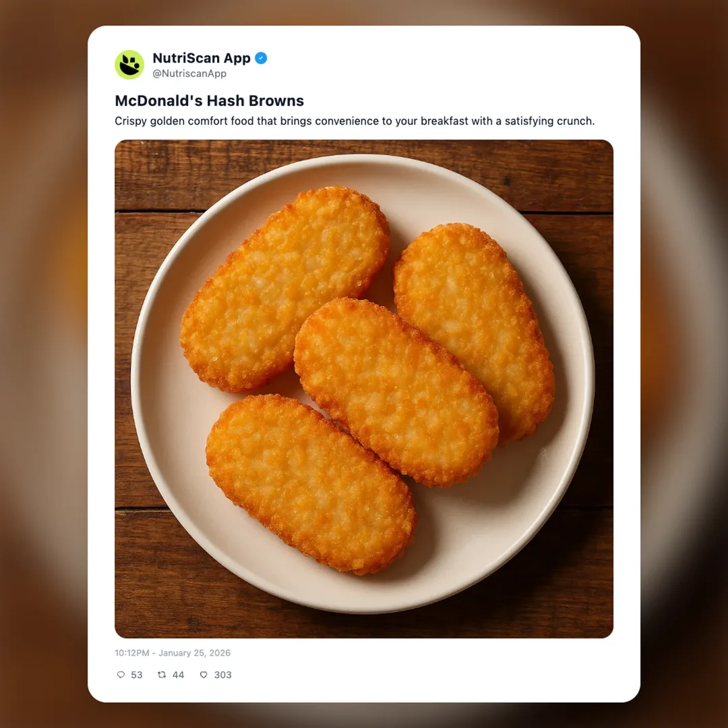Tap the speech bubble icon below the image
This screenshot has height=728, width=728.
[121, 675]
